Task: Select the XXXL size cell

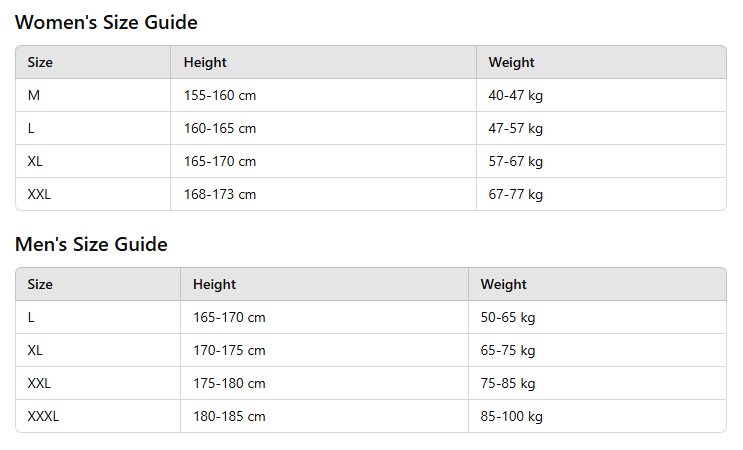Action: (x=43, y=416)
